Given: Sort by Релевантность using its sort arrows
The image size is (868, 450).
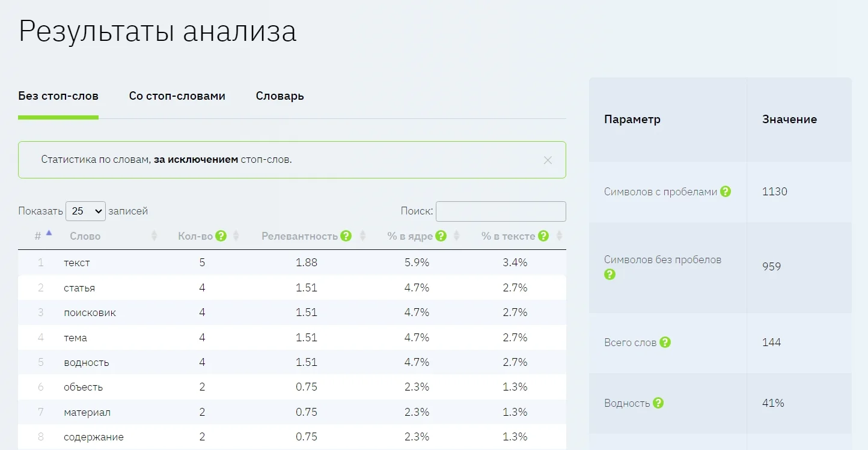Looking at the screenshot, I should coord(362,236).
